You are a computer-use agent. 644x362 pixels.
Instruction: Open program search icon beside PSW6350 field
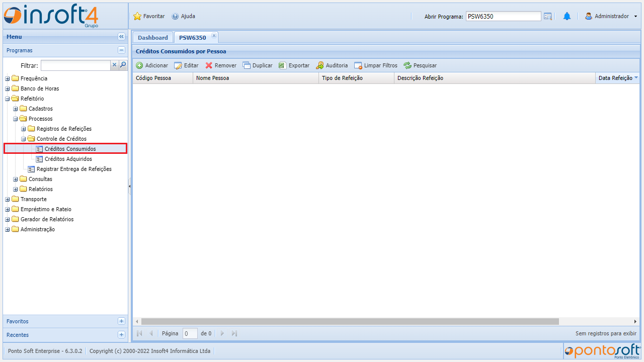(548, 17)
